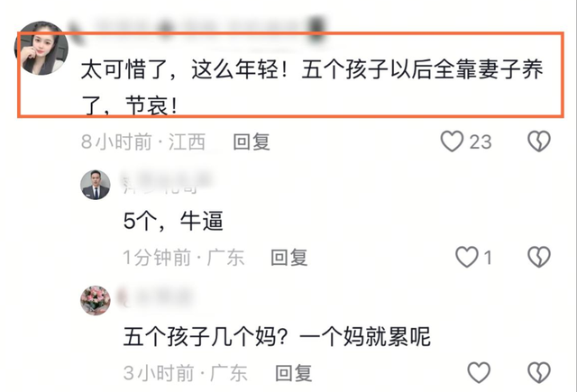
Task: Open blurred username of top commenter
Action: click(x=197, y=29)
